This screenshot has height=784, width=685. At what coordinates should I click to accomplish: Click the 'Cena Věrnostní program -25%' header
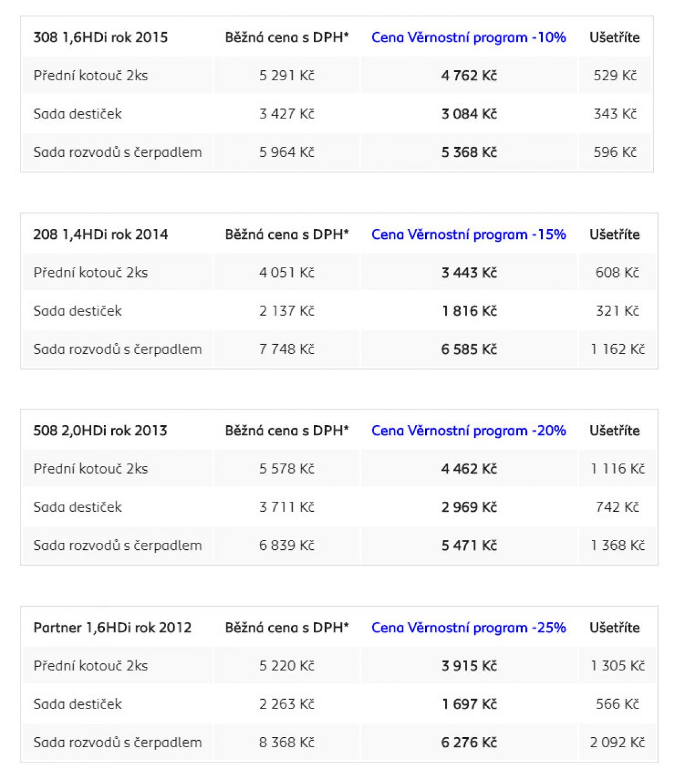tap(468, 628)
